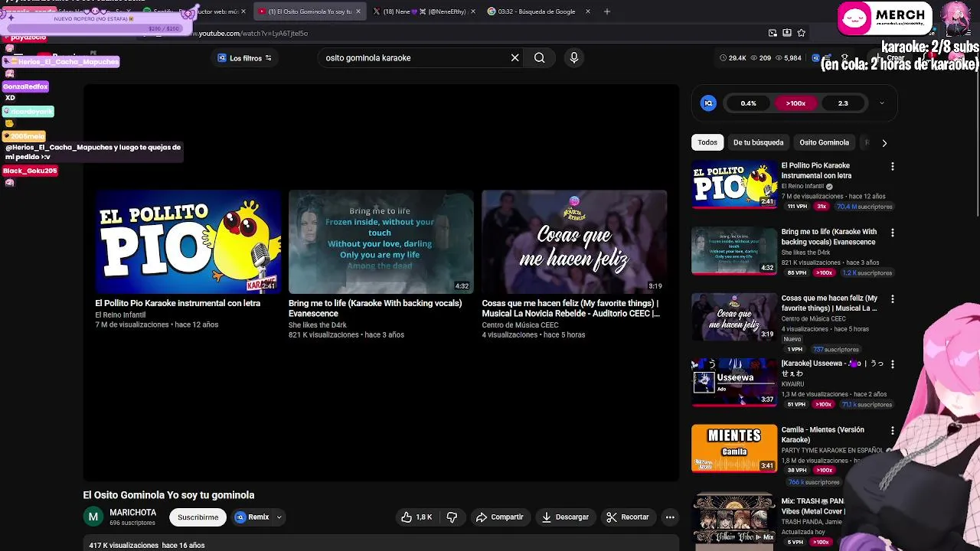Play Cosas que me hacen feliz end-screen thumbnail
This screenshot has height=551, width=980.
tap(574, 242)
